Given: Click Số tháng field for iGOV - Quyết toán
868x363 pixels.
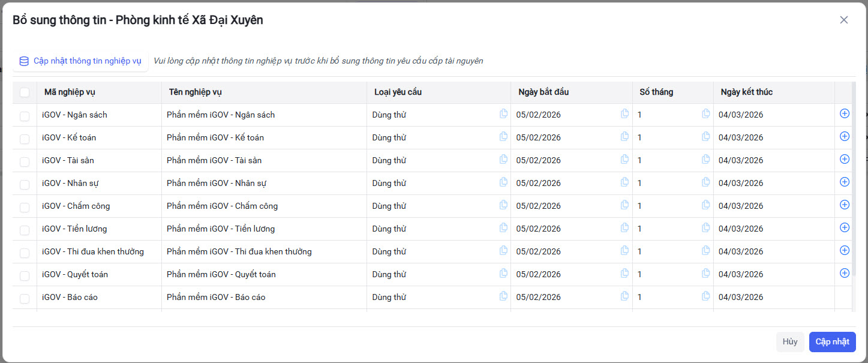Looking at the screenshot, I should (666, 274).
